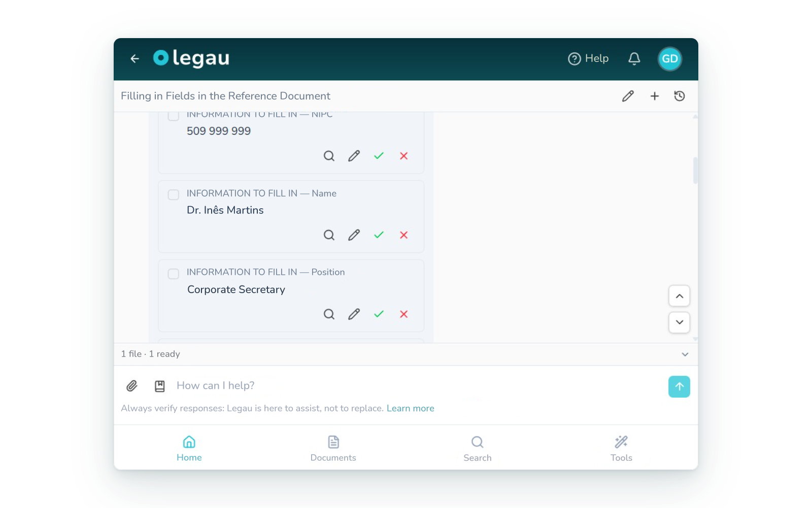Open saved prompts bookmark icon
The image size is (812, 508).
[x=160, y=386]
